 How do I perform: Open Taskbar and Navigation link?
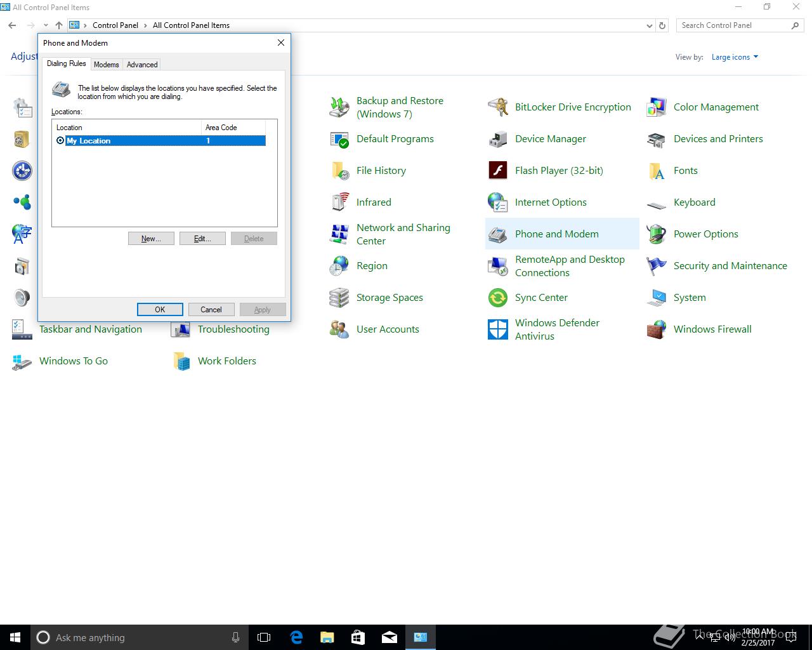click(x=91, y=329)
